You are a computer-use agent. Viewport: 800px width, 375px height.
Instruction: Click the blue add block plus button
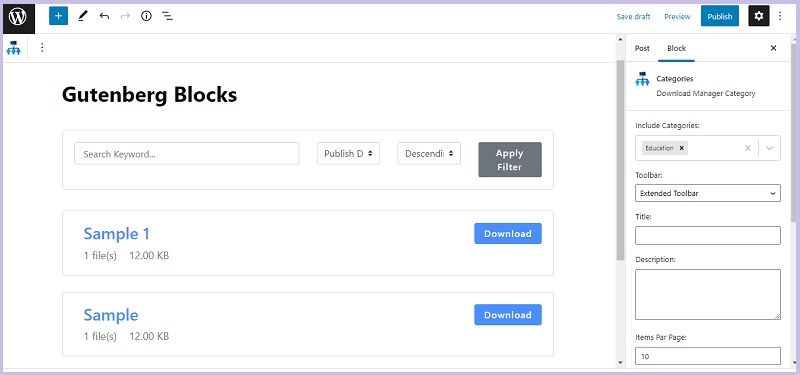coord(58,16)
